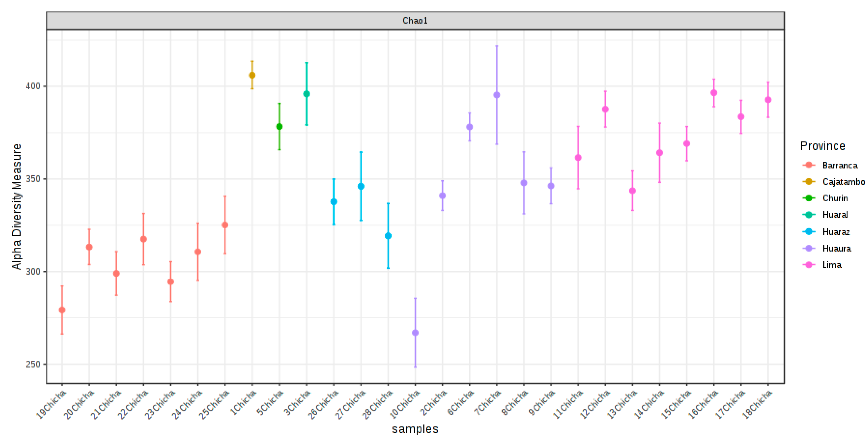
Task: Click the Huaral legend teal marker
Action: pyautogui.click(x=808, y=214)
